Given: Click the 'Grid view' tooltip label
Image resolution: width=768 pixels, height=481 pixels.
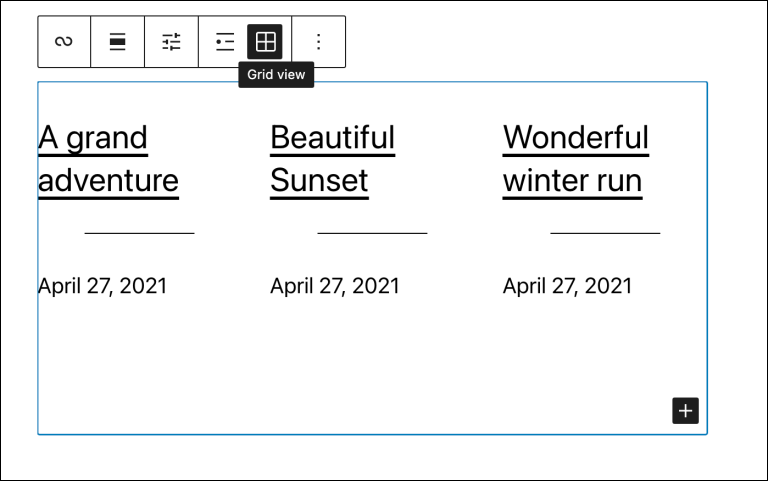Looking at the screenshot, I should point(276,74).
